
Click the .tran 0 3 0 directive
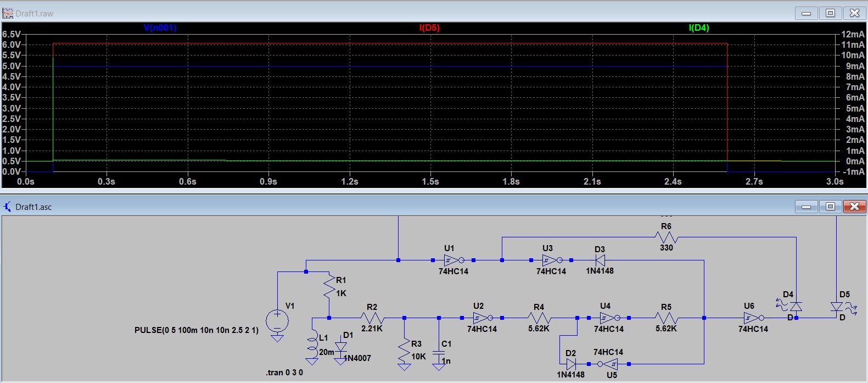tap(284, 373)
